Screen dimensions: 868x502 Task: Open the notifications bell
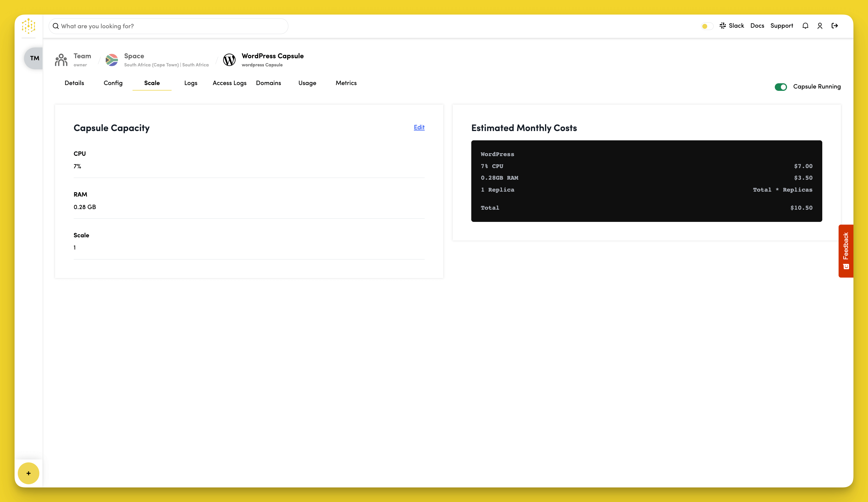[x=805, y=26]
